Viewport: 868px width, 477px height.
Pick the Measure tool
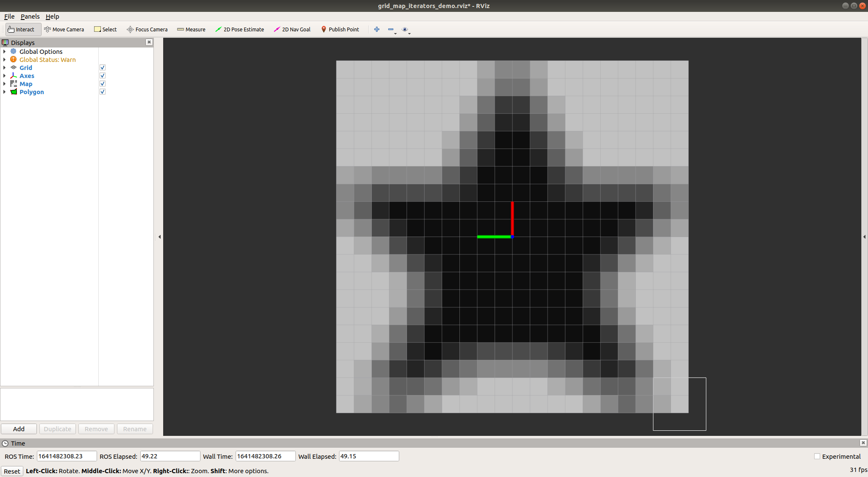click(x=191, y=29)
